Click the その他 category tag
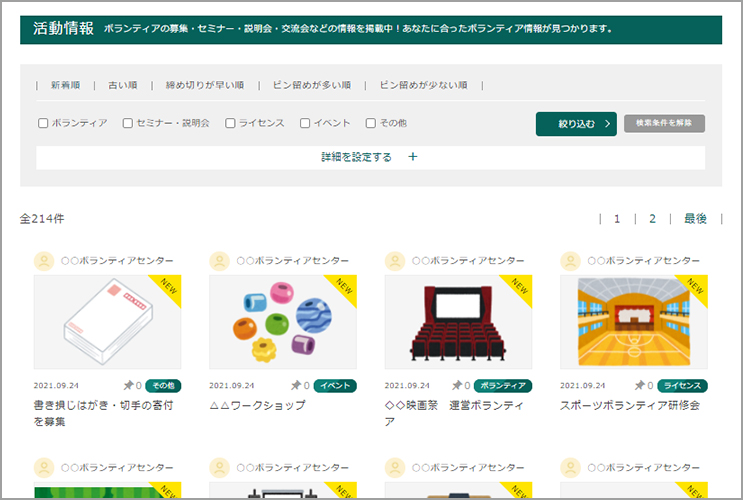The width and height of the screenshot is (743, 500). tap(163, 386)
